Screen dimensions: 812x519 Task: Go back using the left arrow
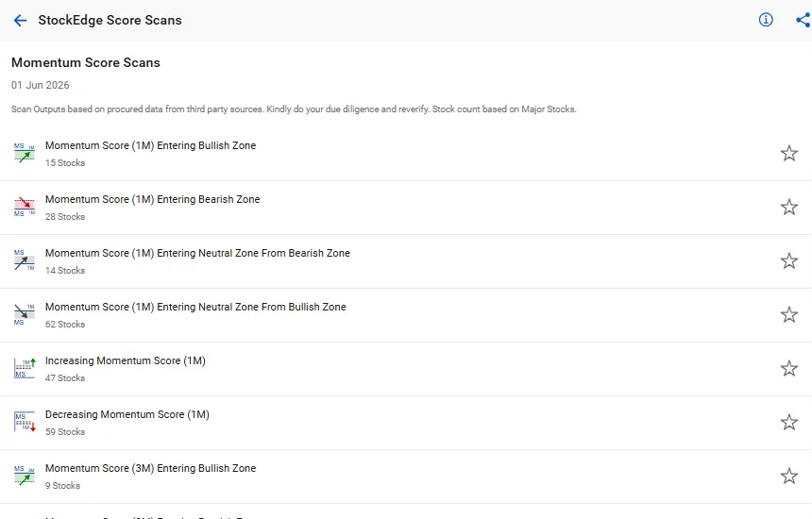tap(20, 20)
